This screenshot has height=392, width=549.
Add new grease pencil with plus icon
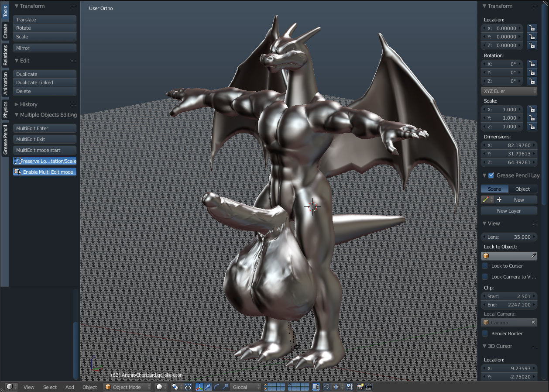coord(499,200)
